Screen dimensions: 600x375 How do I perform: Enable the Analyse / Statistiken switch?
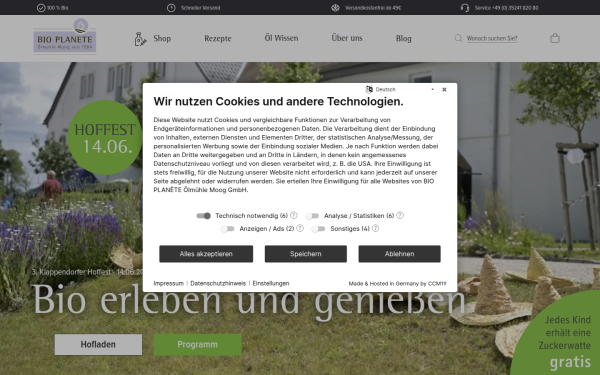312,216
